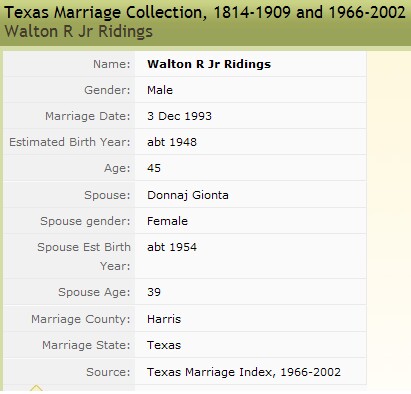
Task: Click the small yellow arrow icon at bottom
Action: click(36, 388)
